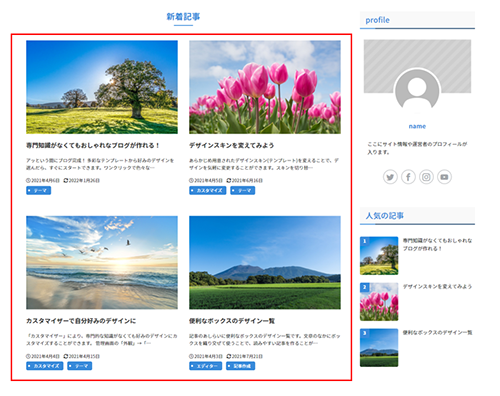
Task: Click the カスタマイズ tag under the tulip article
Action: pos(208,190)
